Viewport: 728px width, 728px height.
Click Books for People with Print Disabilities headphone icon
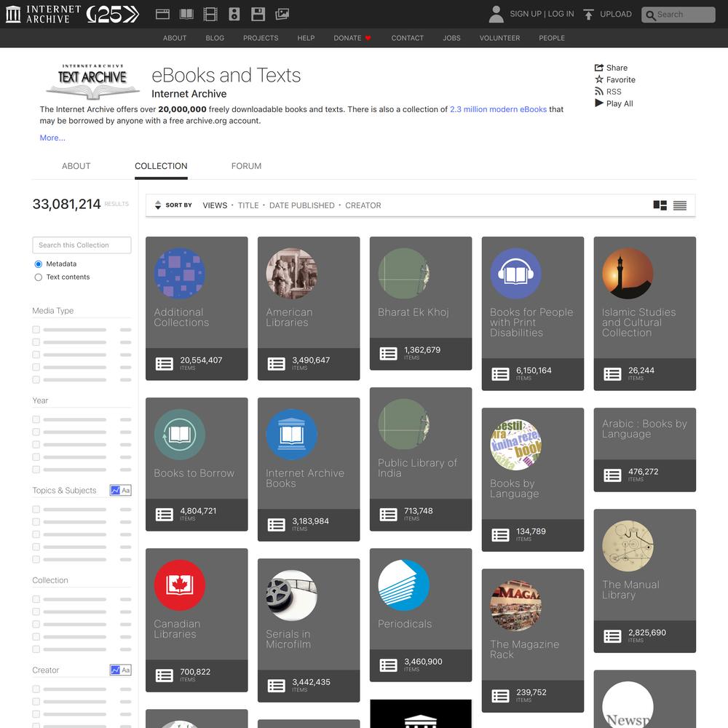point(515,273)
